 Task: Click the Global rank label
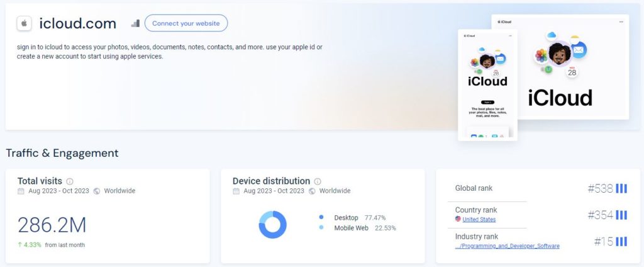click(x=474, y=188)
